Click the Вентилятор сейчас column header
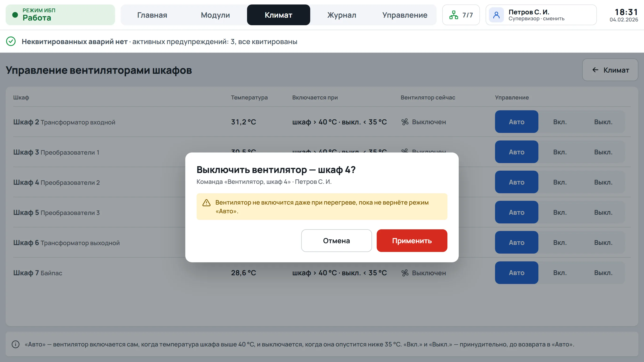 428,97
